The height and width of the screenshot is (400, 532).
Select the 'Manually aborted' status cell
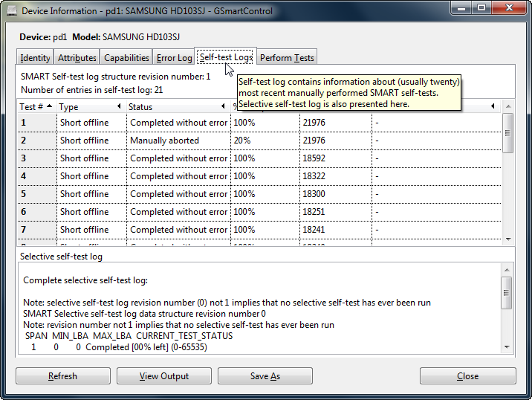pyautogui.click(x=164, y=141)
